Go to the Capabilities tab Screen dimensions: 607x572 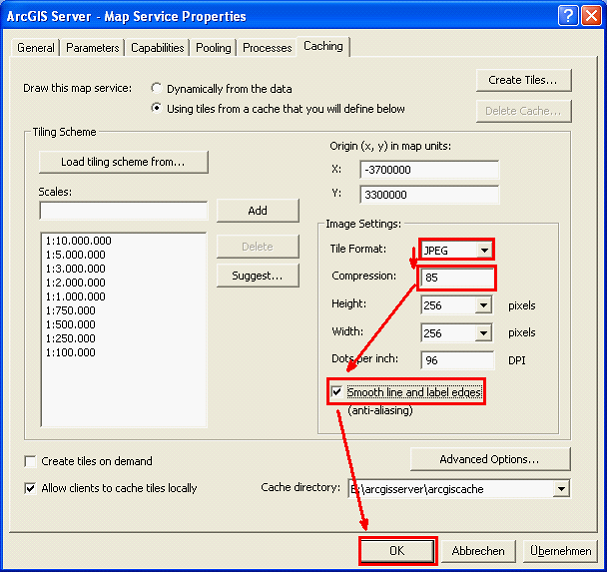point(157,48)
